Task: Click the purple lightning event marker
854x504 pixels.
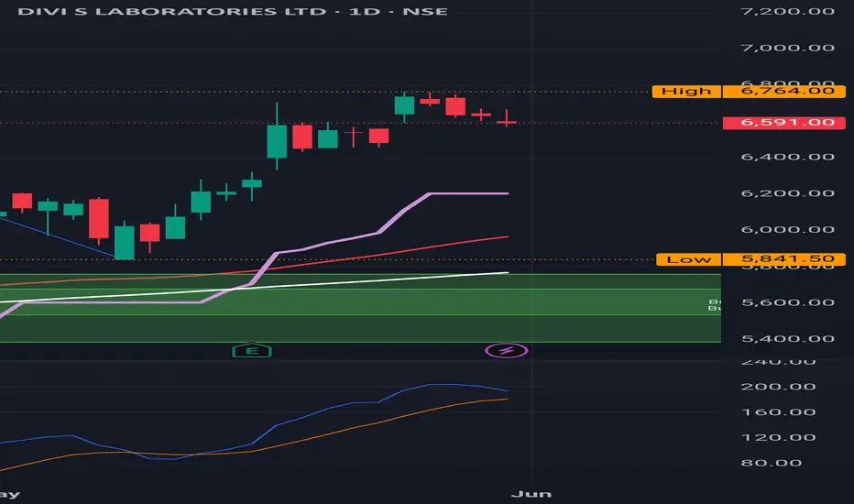Action: tap(507, 350)
